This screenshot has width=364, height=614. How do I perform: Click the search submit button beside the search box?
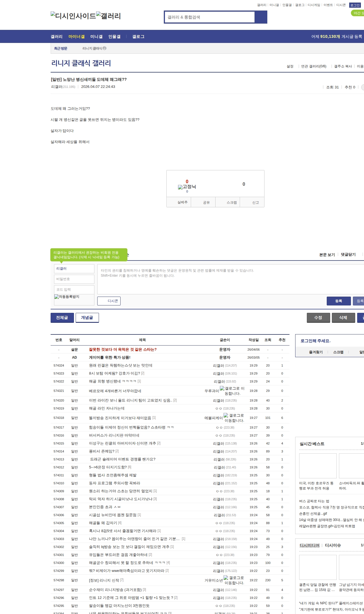pos(261,17)
